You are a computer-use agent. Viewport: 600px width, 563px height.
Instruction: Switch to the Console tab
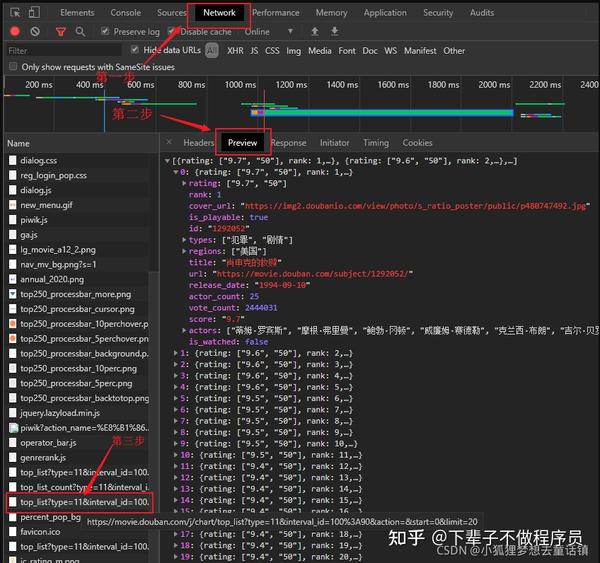click(126, 13)
